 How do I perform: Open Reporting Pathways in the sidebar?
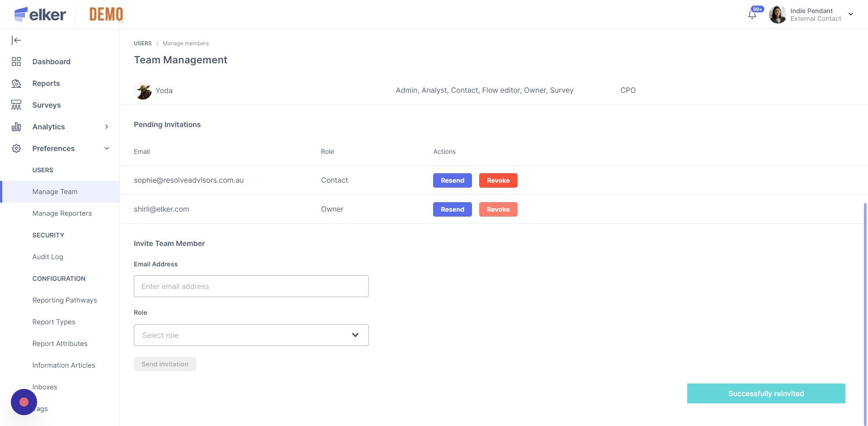65,300
